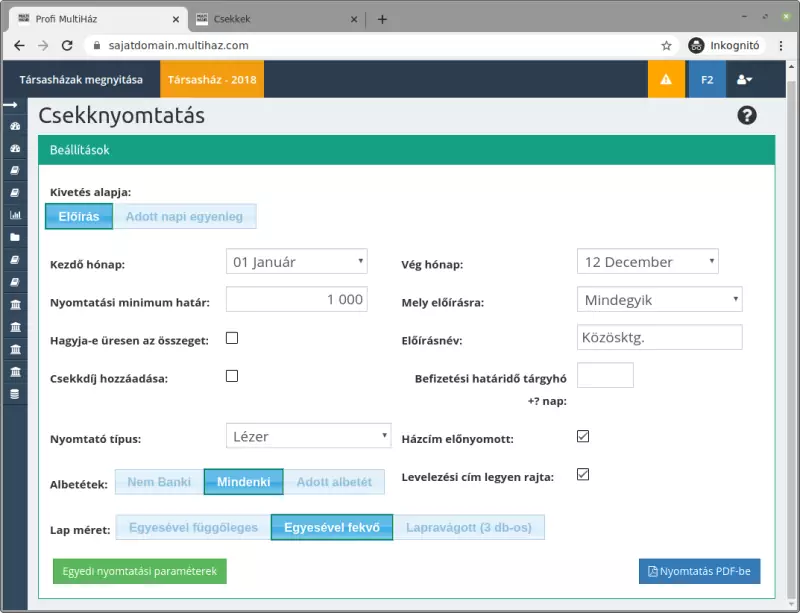Click the Előírásnév text field
The width and height of the screenshot is (800, 613).
click(660, 338)
